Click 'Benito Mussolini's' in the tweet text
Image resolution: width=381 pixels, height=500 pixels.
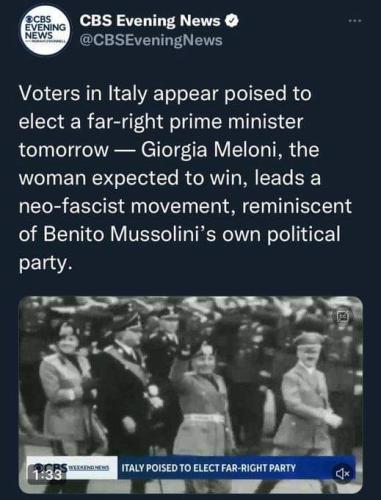(130, 233)
